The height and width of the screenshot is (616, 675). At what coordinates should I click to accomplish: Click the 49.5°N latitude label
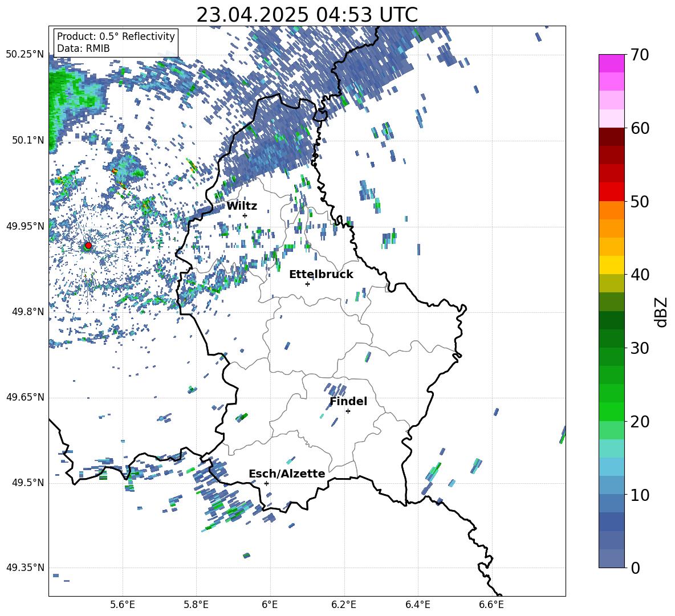28,483
